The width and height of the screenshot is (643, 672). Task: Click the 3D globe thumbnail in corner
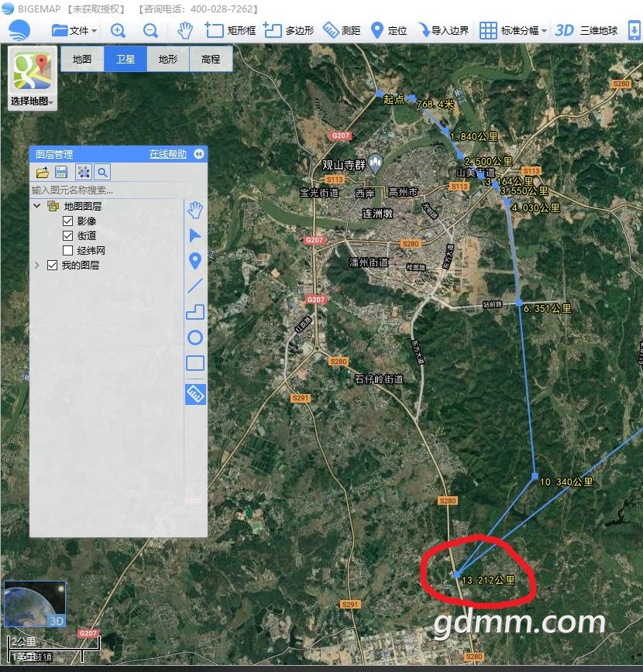(35, 604)
